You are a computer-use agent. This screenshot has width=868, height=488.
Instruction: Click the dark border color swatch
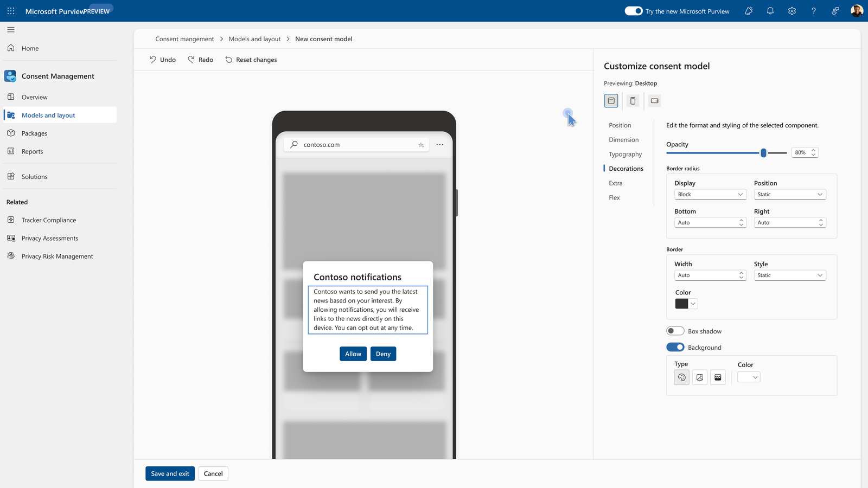[x=681, y=304]
